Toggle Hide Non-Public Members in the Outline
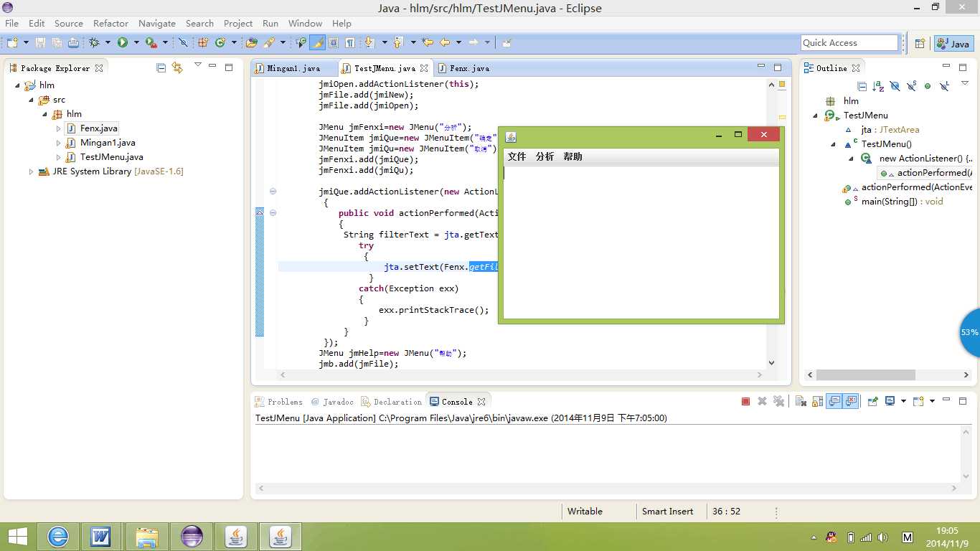 click(928, 86)
